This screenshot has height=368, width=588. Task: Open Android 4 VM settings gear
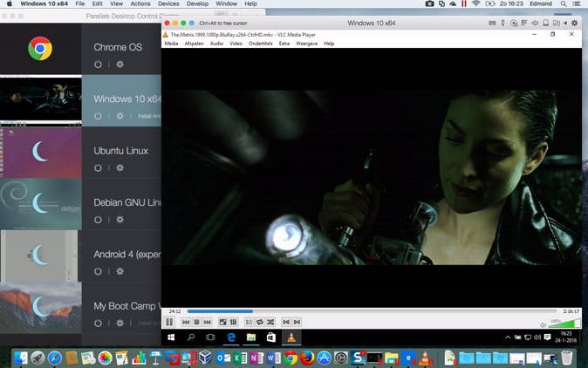(x=120, y=271)
